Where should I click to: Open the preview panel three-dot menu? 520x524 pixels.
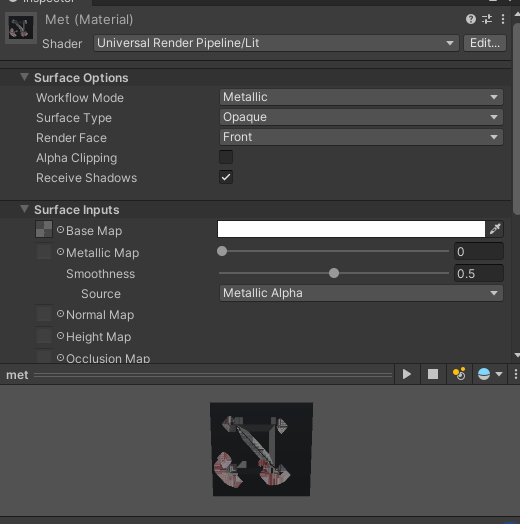click(515, 374)
